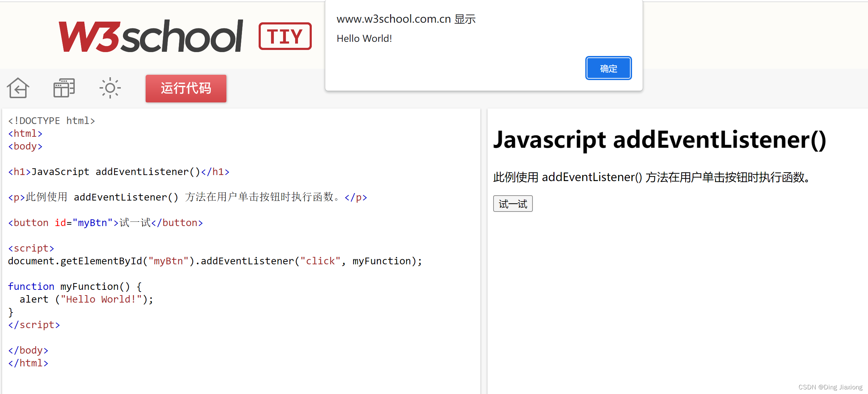This screenshot has width=868, height=394.
Task: Click the opening <script> tag line
Action: [31, 248]
